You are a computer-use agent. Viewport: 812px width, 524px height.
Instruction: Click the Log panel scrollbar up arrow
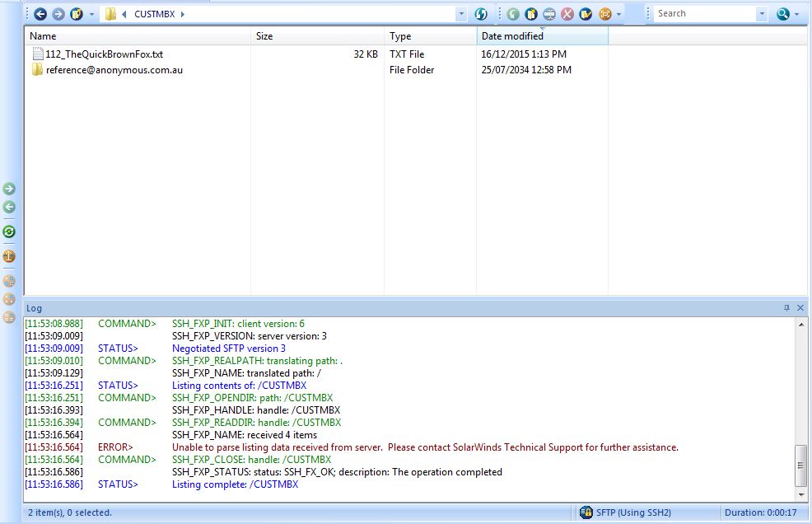[801, 325]
